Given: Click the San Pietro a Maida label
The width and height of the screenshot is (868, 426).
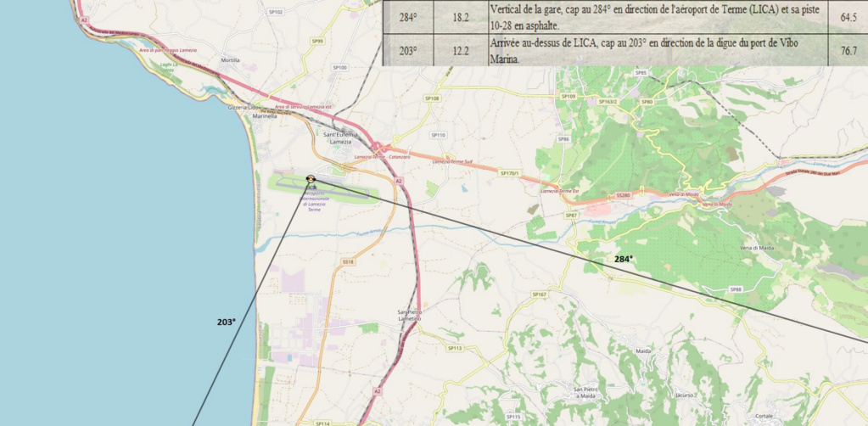Looking at the screenshot, I should tap(585, 394).
